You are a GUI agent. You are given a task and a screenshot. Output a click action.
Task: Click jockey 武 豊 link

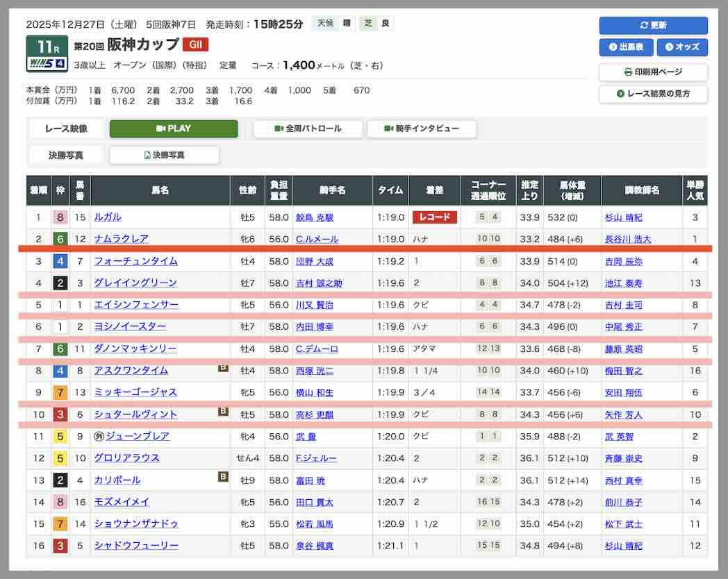coord(306,437)
